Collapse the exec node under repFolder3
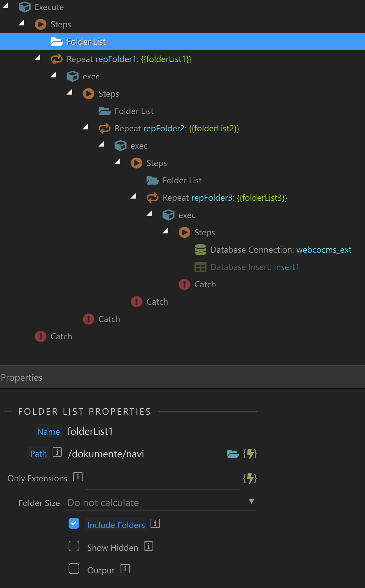365x588 pixels. pos(149,214)
